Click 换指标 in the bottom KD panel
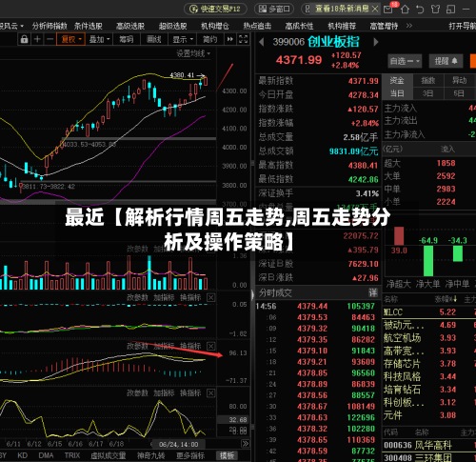The width and height of the screenshot is (476, 462). 190,393
